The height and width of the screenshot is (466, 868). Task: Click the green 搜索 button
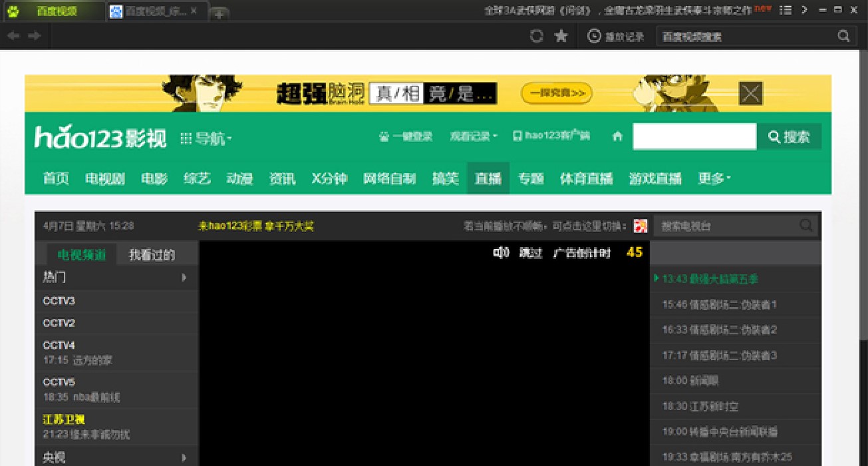click(789, 137)
